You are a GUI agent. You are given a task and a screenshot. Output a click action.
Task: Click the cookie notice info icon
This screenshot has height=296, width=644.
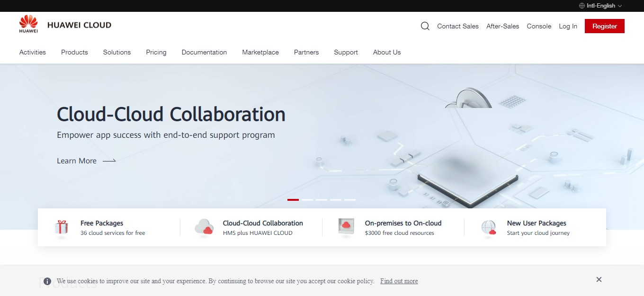pos(47,281)
